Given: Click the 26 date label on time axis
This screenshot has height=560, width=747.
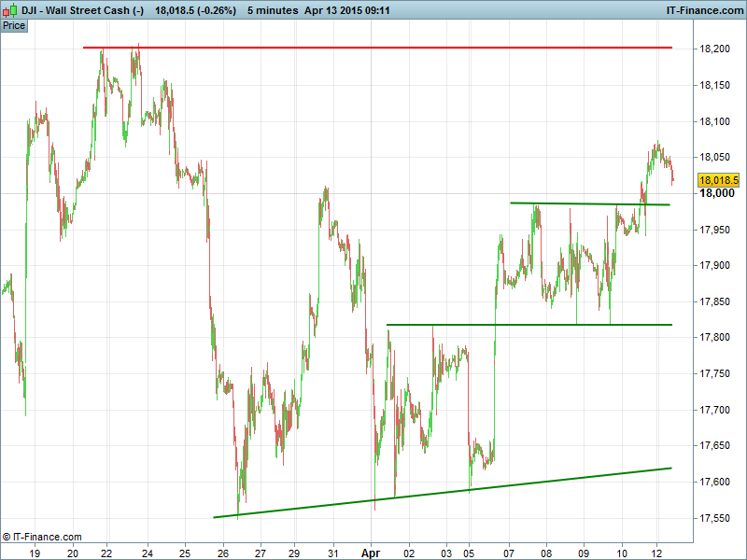Looking at the screenshot, I should pyautogui.click(x=223, y=553).
